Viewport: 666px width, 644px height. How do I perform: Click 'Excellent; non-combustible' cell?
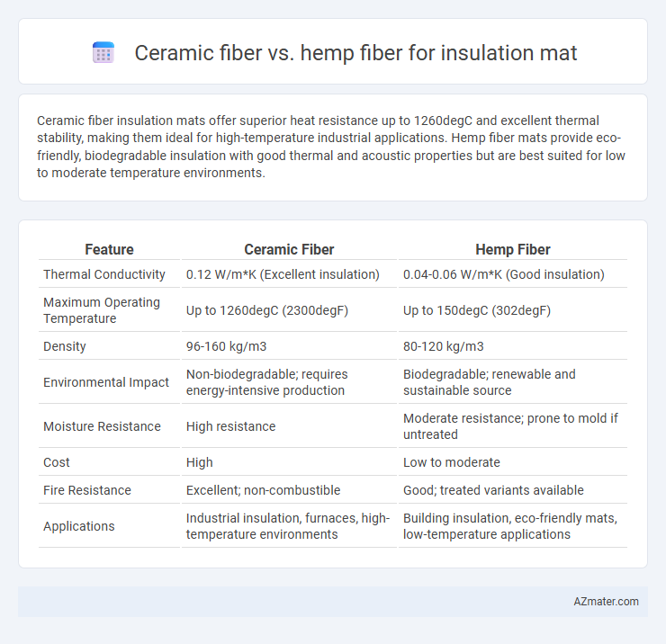tap(263, 490)
